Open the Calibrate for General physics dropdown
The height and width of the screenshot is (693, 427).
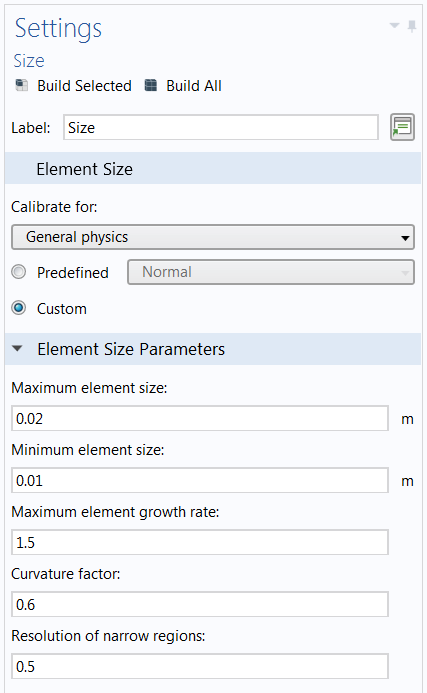click(x=213, y=237)
